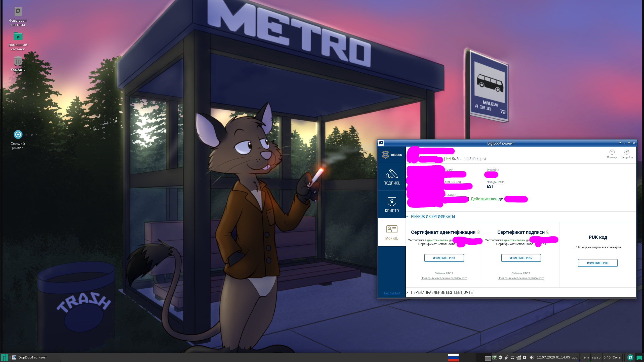Image resolution: width=644 pixels, height=362 pixels.
Task: Click Изменить PIN1 button
Action: [444, 258]
